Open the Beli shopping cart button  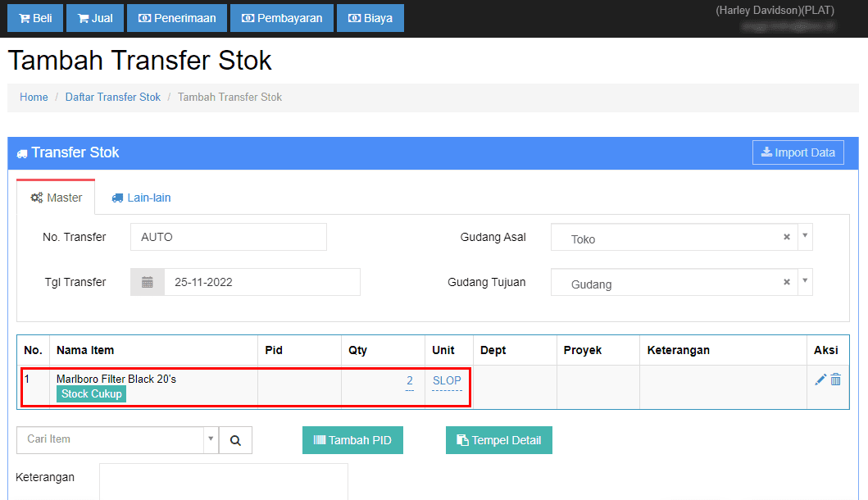(x=35, y=18)
